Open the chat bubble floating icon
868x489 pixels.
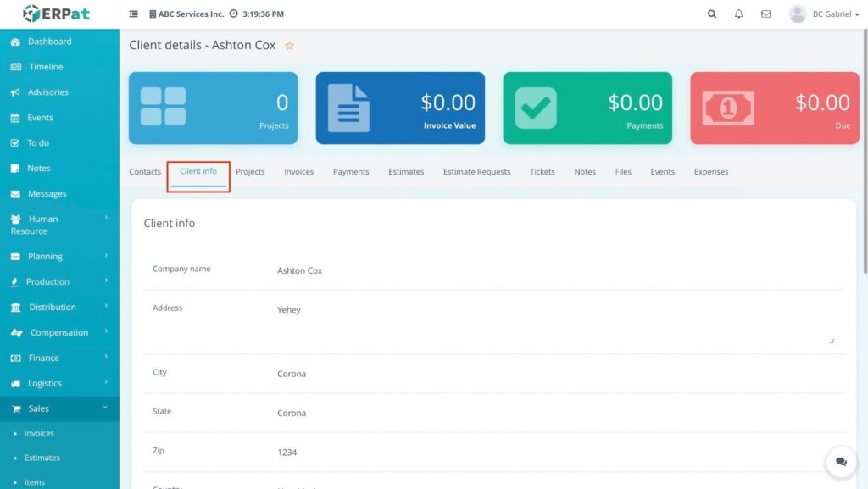coord(841,462)
